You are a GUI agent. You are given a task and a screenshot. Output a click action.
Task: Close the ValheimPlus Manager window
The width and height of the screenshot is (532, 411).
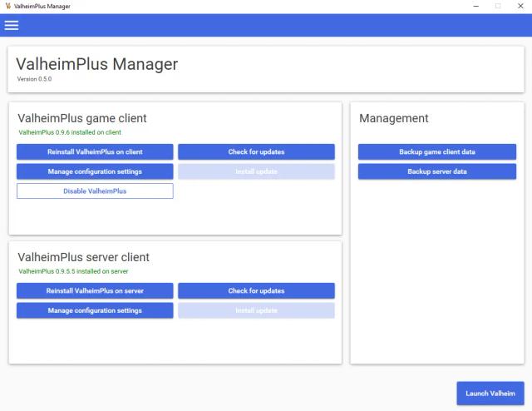pos(520,6)
